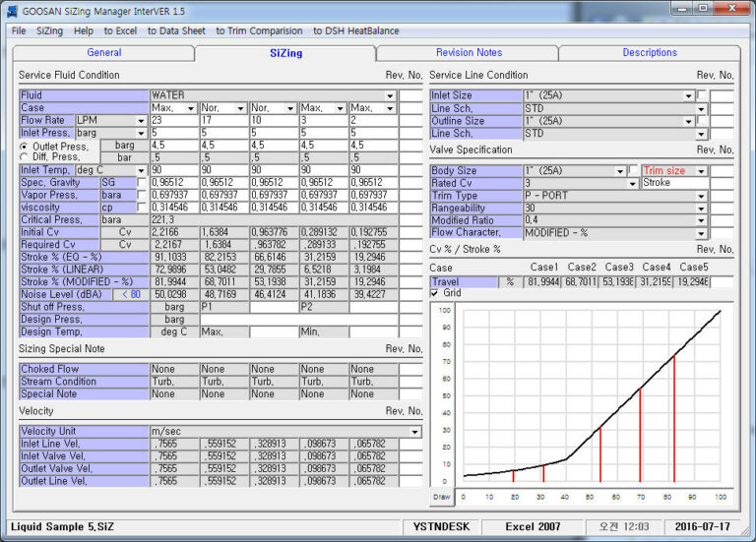Open the SiZing menu
The width and height of the screenshot is (756, 542).
[49, 30]
